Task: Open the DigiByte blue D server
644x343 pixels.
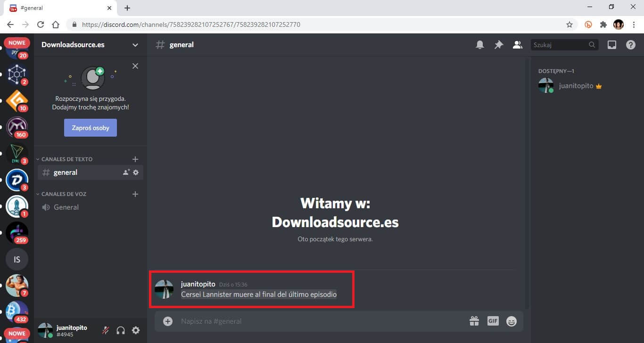Action: point(17,180)
